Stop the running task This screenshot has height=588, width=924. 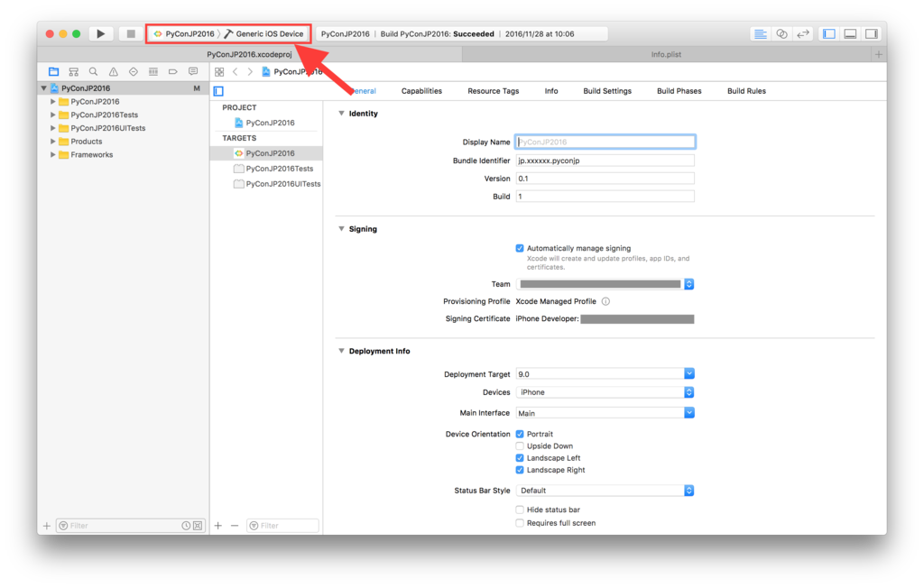pyautogui.click(x=131, y=33)
